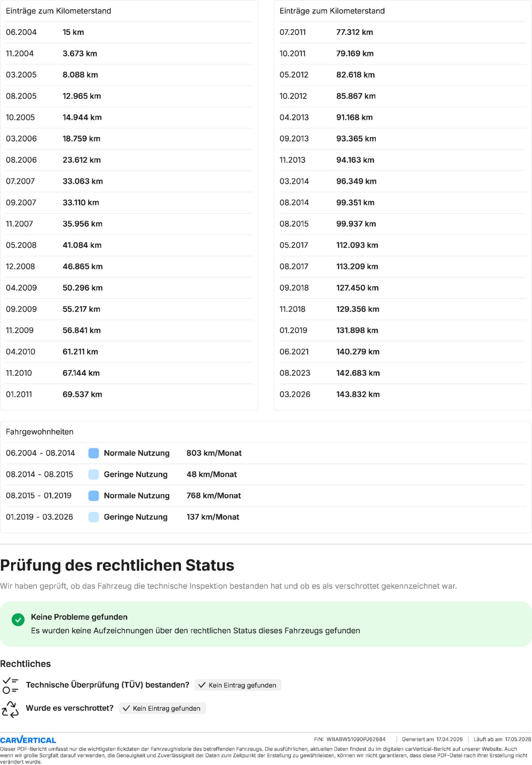Select the 03.2026 entry showing 143.832 km
The height and width of the screenshot is (765, 532).
(x=358, y=394)
